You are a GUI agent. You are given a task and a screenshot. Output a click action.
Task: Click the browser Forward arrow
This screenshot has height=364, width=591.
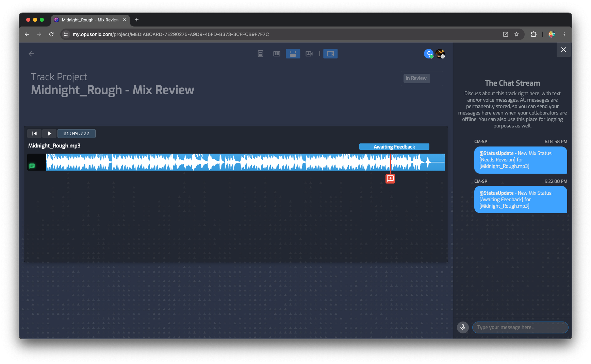39,34
